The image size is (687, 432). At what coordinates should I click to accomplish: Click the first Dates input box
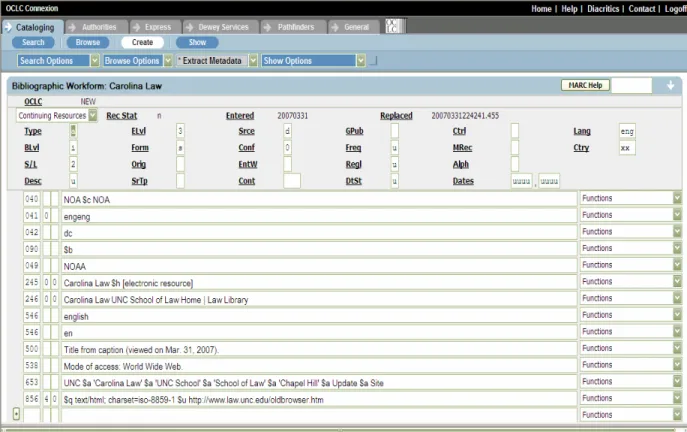pos(521,181)
